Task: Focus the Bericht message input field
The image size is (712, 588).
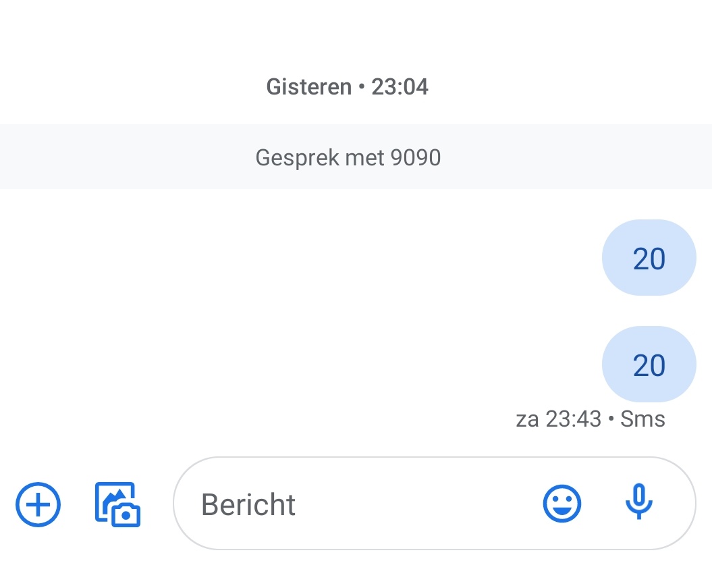Action: tap(364, 504)
